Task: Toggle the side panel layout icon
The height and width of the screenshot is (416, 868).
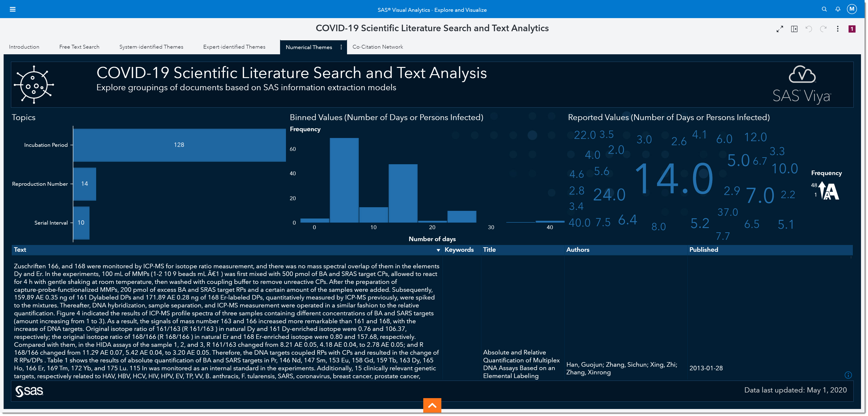Action: (794, 29)
